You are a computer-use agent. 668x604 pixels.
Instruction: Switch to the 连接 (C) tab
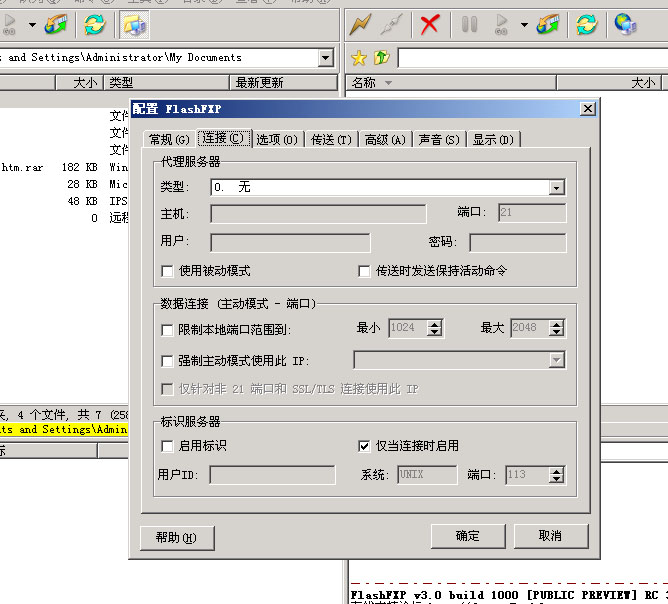pyautogui.click(x=223, y=138)
